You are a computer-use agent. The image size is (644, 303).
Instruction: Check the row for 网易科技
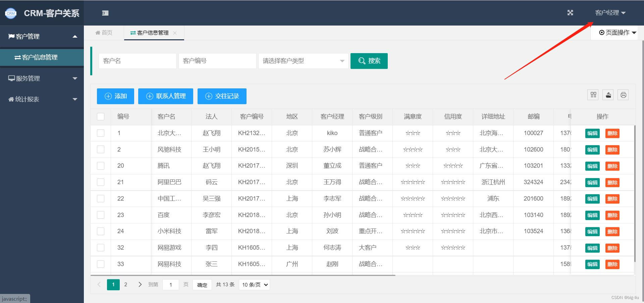click(x=101, y=264)
